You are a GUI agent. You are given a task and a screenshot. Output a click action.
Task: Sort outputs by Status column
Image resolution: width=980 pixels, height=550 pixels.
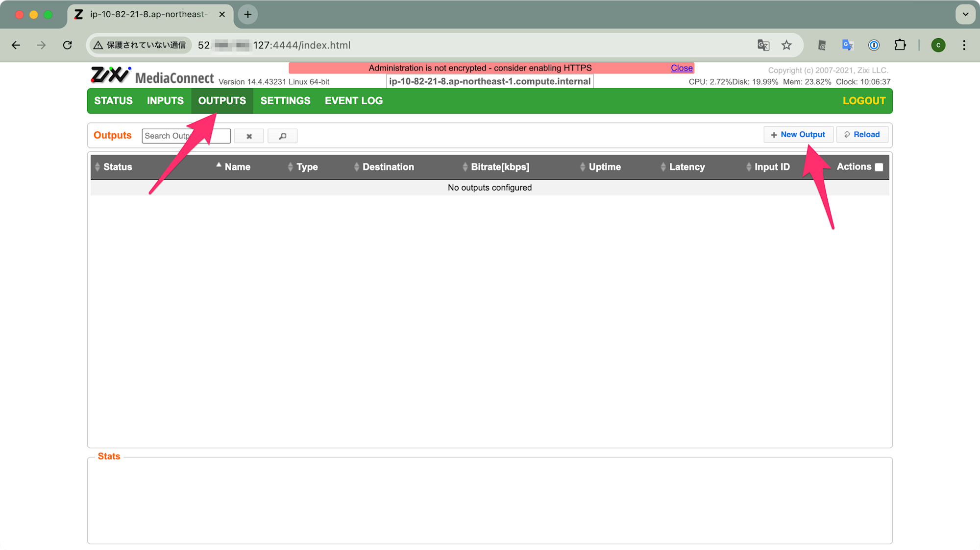[x=118, y=167]
